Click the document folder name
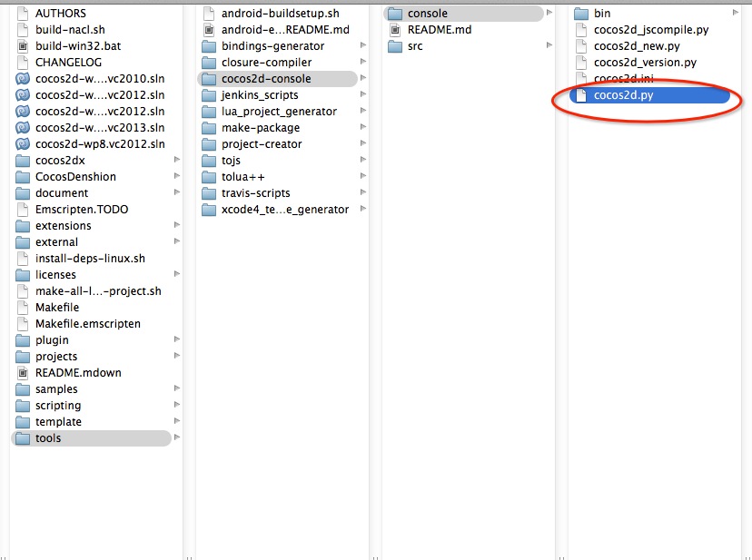Image resolution: width=752 pixels, height=560 pixels. coord(62,193)
